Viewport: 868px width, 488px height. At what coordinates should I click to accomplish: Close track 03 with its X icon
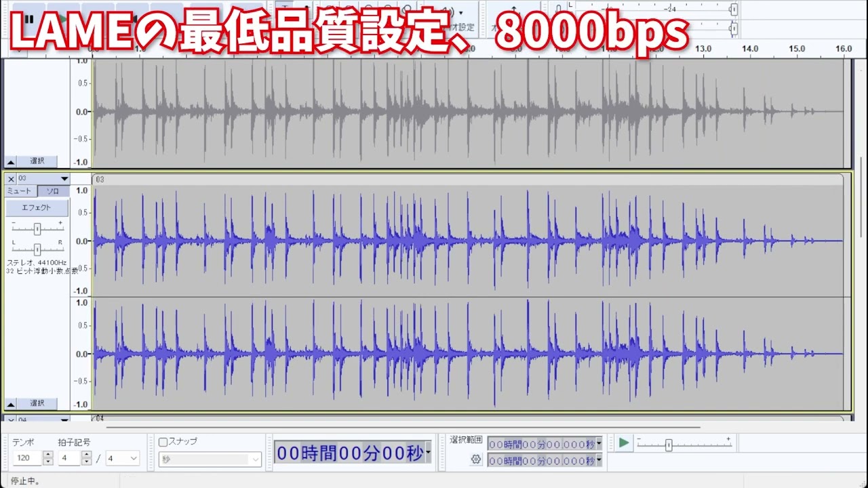point(11,179)
